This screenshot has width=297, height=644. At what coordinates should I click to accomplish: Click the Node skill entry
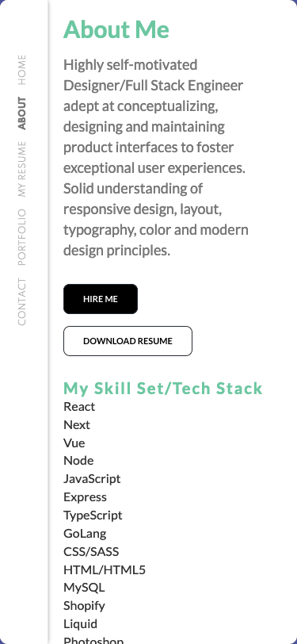click(78, 461)
